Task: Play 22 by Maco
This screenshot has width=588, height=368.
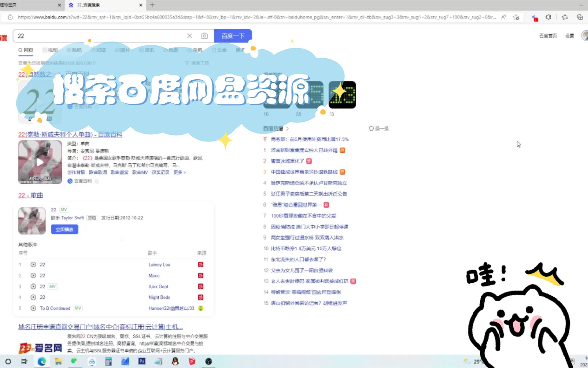Action: pyautogui.click(x=33, y=275)
